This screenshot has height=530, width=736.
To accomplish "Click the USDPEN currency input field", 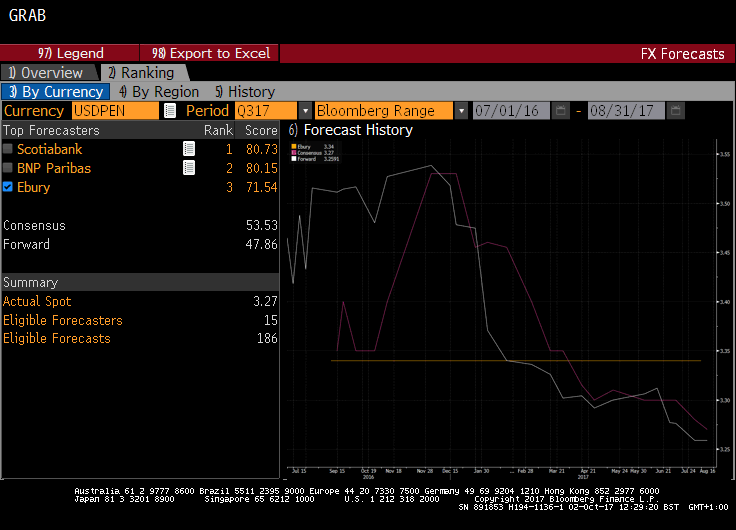I will [115, 111].
